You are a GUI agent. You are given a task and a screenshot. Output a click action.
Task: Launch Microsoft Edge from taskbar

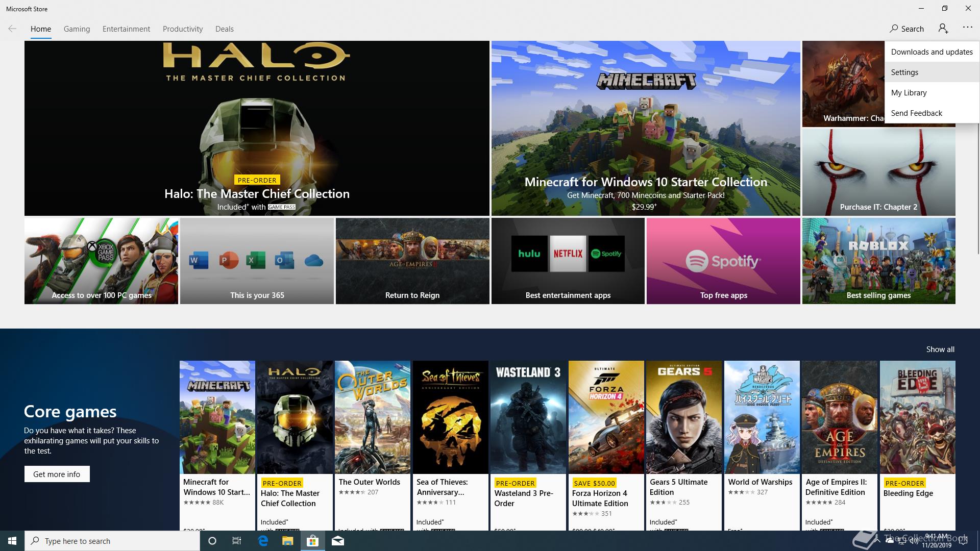tap(263, 541)
